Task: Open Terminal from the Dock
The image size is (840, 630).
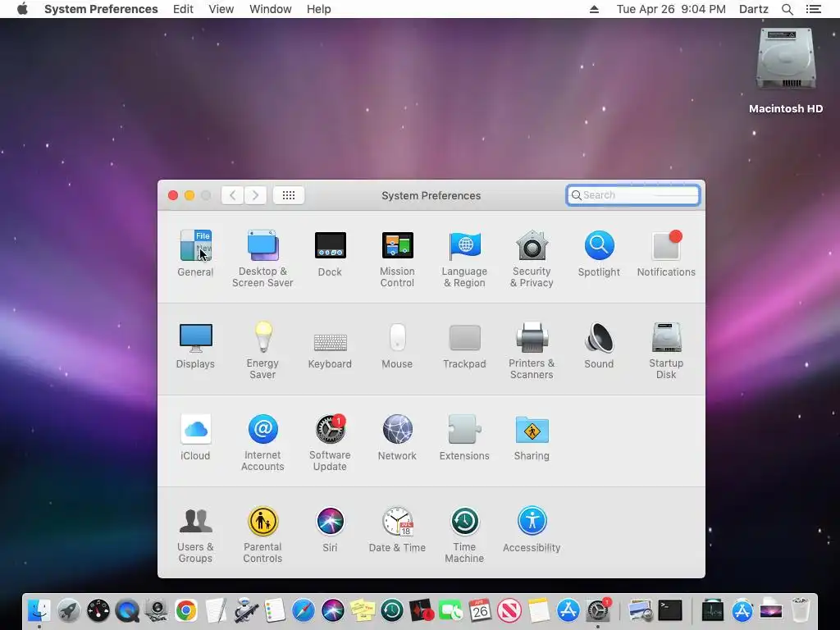Action: tap(670, 610)
